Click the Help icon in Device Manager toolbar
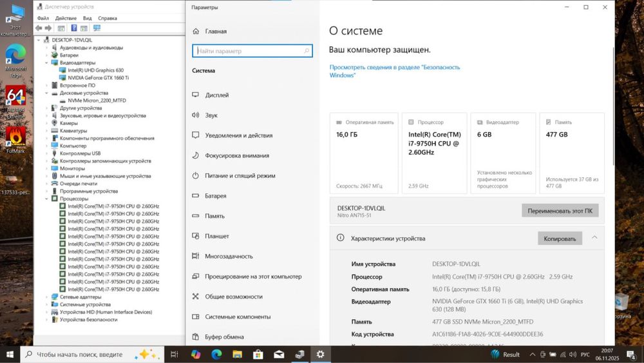The width and height of the screenshot is (644, 363). pyautogui.click(x=74, y=28)
